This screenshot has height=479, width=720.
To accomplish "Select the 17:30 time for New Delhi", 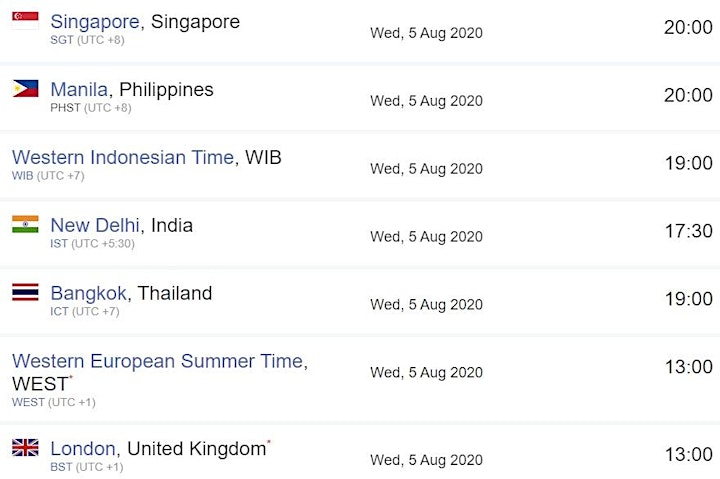I will click(x=689, y=231).
